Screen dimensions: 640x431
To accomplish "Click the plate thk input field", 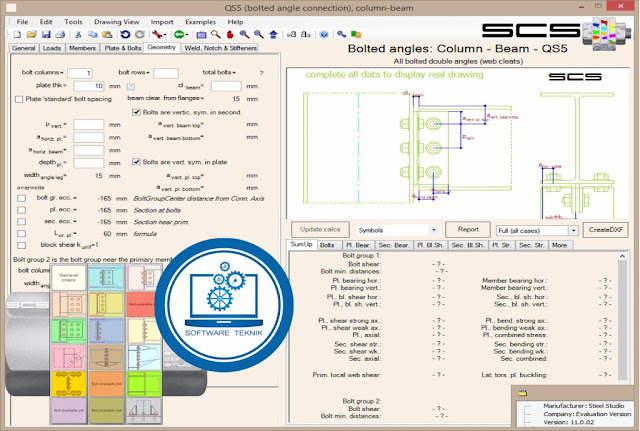I will pyautogui.click(x=89, y=86).
